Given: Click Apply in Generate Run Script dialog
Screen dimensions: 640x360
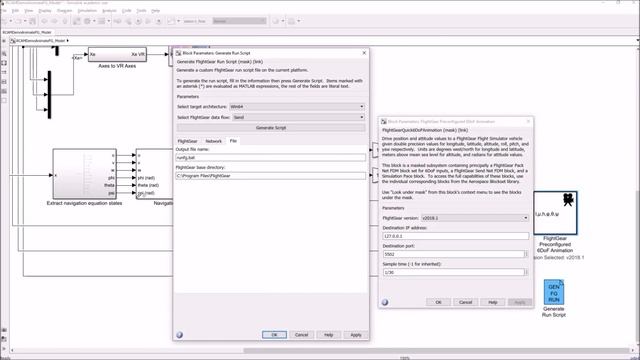Looking at the screenshot, I should coord(356,335).
